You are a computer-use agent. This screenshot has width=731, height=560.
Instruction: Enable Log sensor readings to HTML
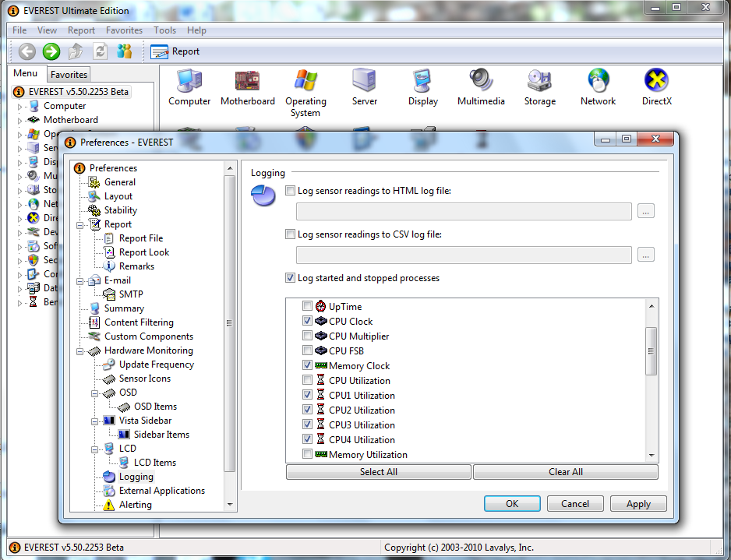pyautogui.click(x=291, y=191)
